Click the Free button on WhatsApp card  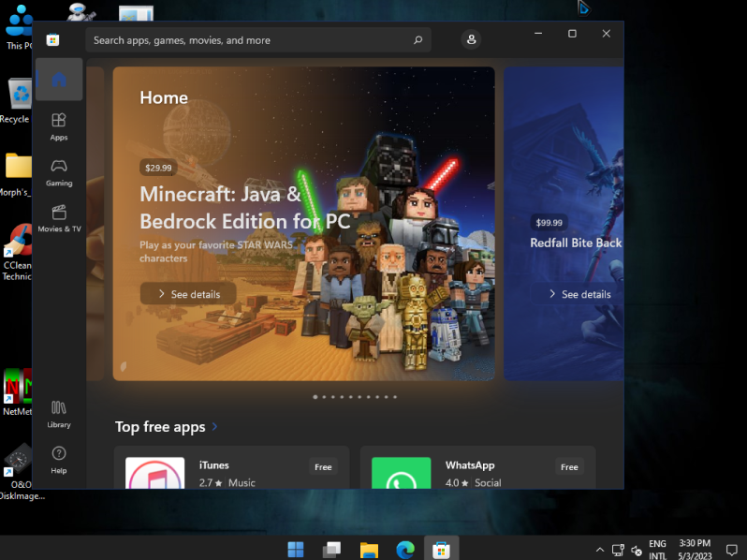pyautogui.click(x=569, y=467)
